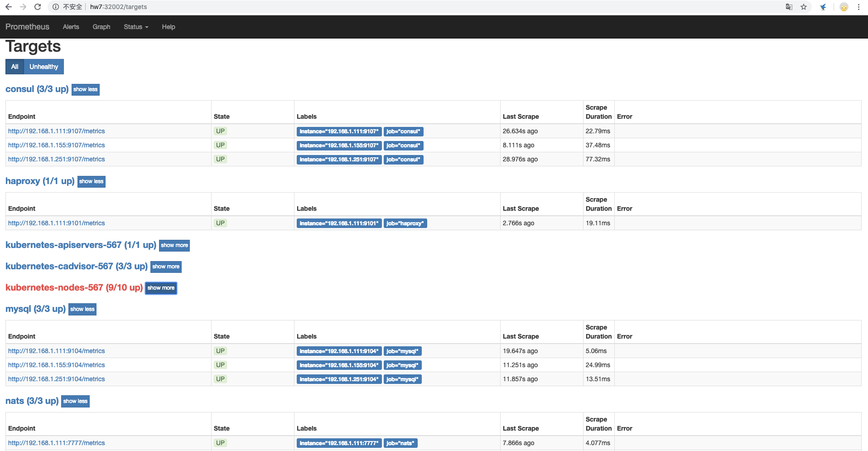Open mysql endpoint 192.168.1.111:9104/metrics
This screenshot has width=868, height=451.
pyautogui.click(x=57, y=351)
